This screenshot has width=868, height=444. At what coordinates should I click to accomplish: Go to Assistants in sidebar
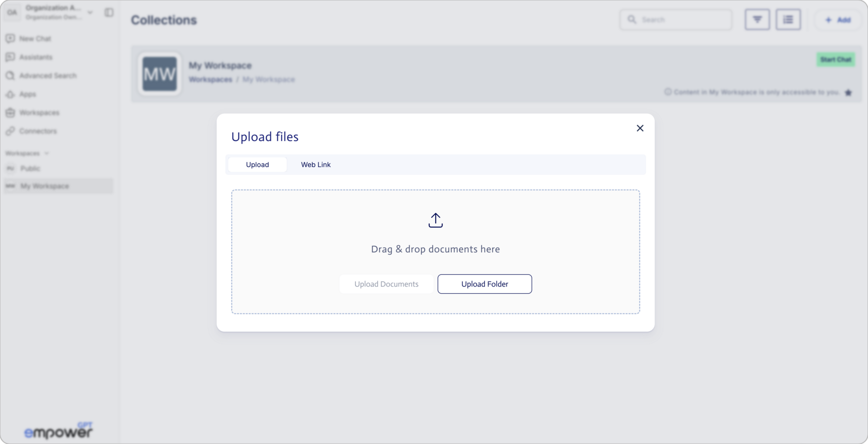pos(36,57)
